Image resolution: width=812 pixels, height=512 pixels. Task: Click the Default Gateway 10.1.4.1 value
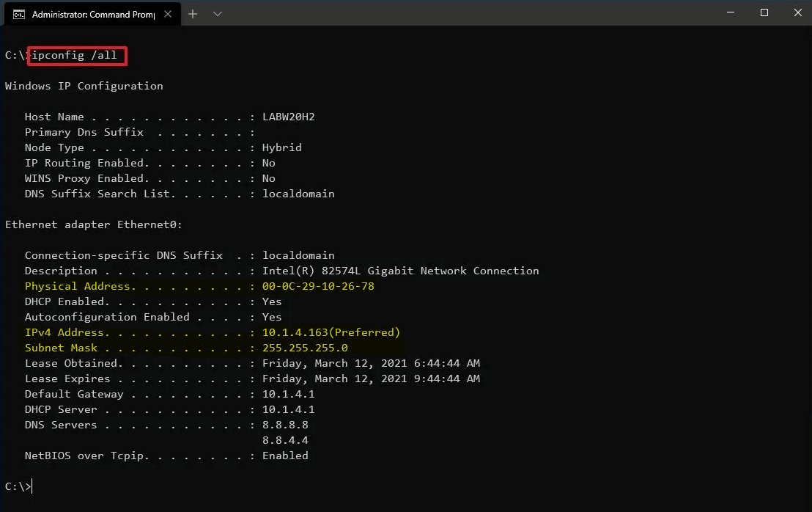tap(288, 394)
